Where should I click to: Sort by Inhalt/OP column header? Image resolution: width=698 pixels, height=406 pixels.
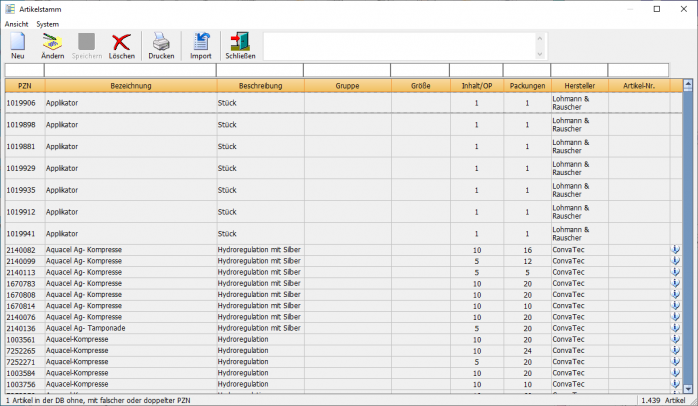[477, 86]
